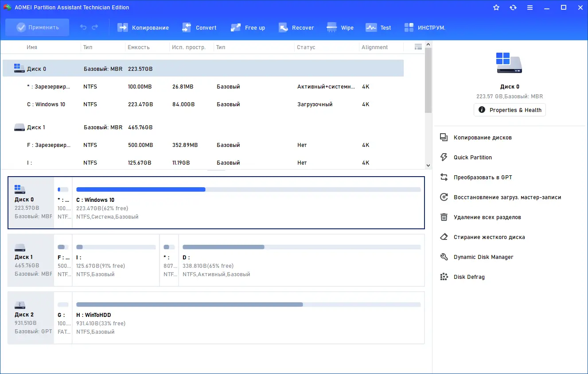
Task: Click the Properties & Health button
Action: point(510,110)
